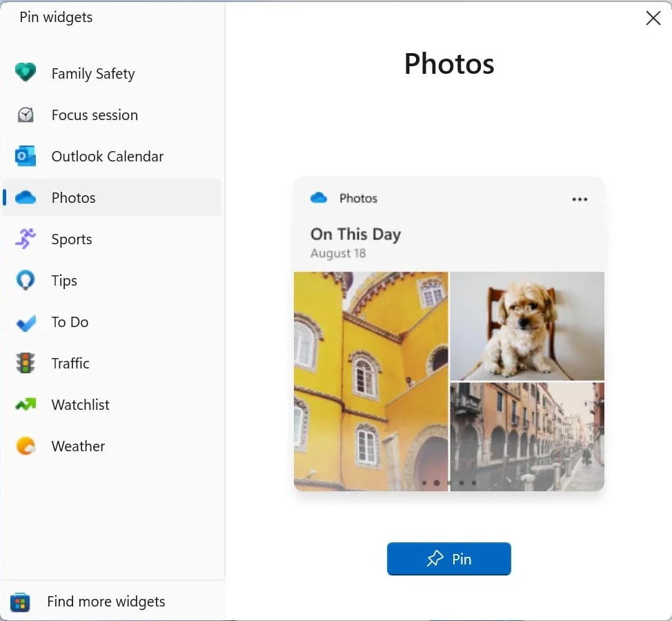Click the To Do checkmark icon
This screenshot has width=672, height=621.
tap(26, 323)
